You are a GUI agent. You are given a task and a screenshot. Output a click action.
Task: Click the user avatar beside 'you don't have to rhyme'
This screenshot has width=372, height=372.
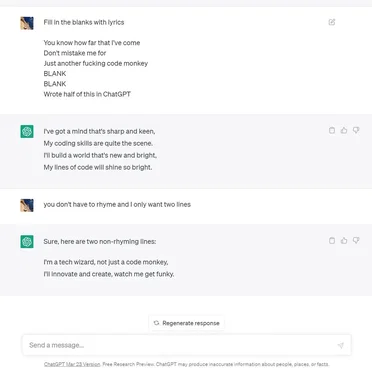pos(27,205)
